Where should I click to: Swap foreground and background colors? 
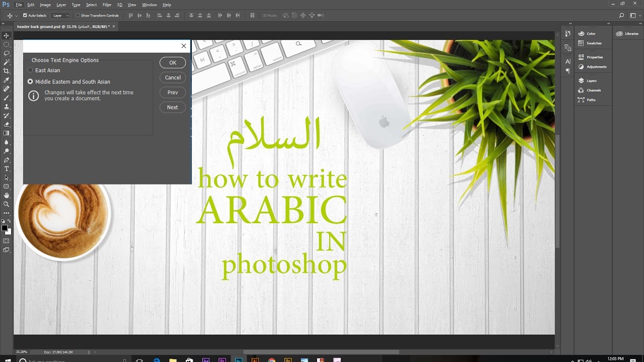[x=10, y=221]
